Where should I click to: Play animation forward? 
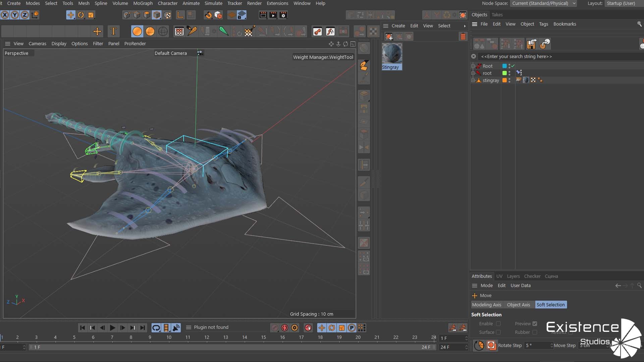(112, 328)
